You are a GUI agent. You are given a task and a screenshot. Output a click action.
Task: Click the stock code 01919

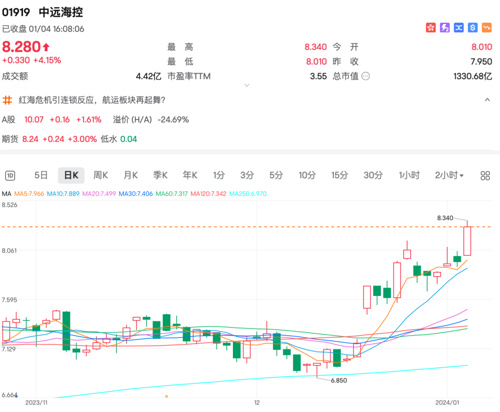(x=16, y=12)
